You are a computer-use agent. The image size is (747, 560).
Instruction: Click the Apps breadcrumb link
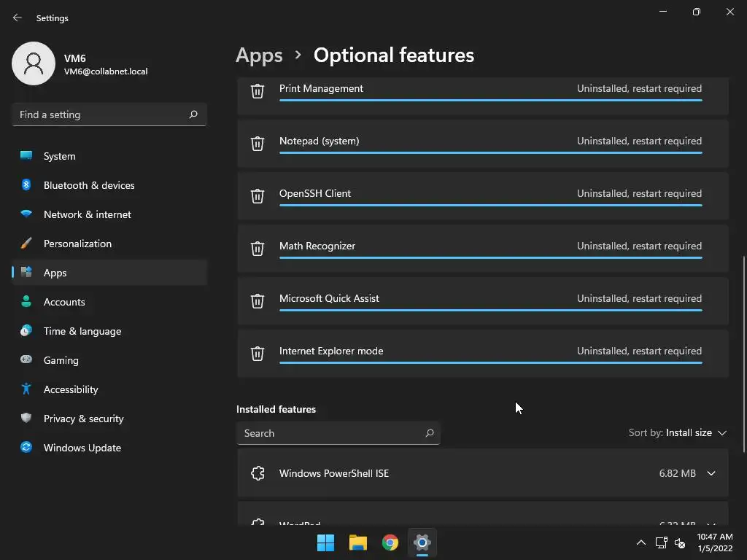click(x=259, y=55)
